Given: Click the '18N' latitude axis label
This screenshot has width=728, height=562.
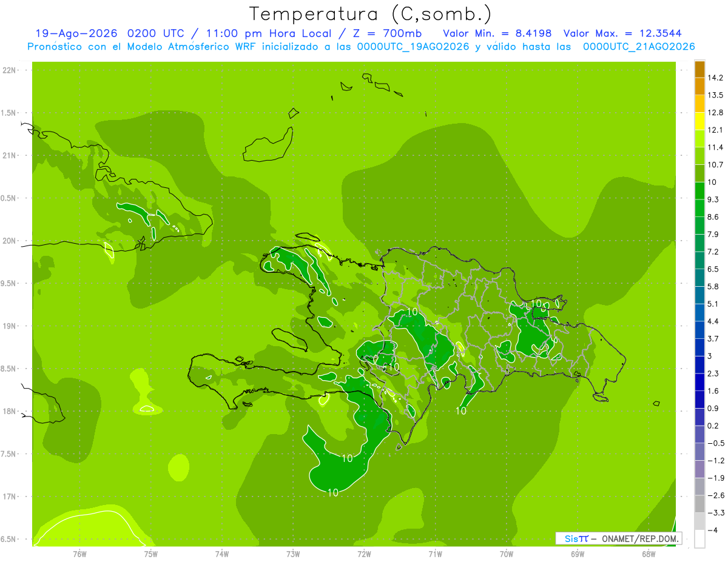Looking at the screenshot, I should pyautogui.click(x=10, y=411).
